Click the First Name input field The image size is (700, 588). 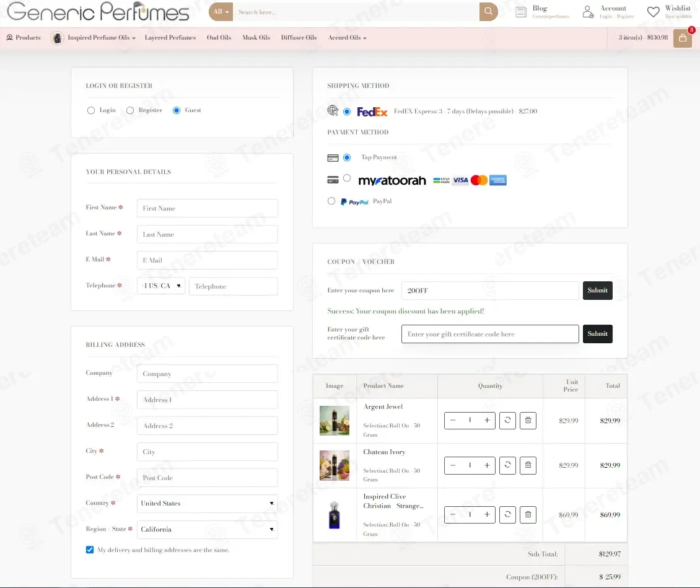point(207,208)
